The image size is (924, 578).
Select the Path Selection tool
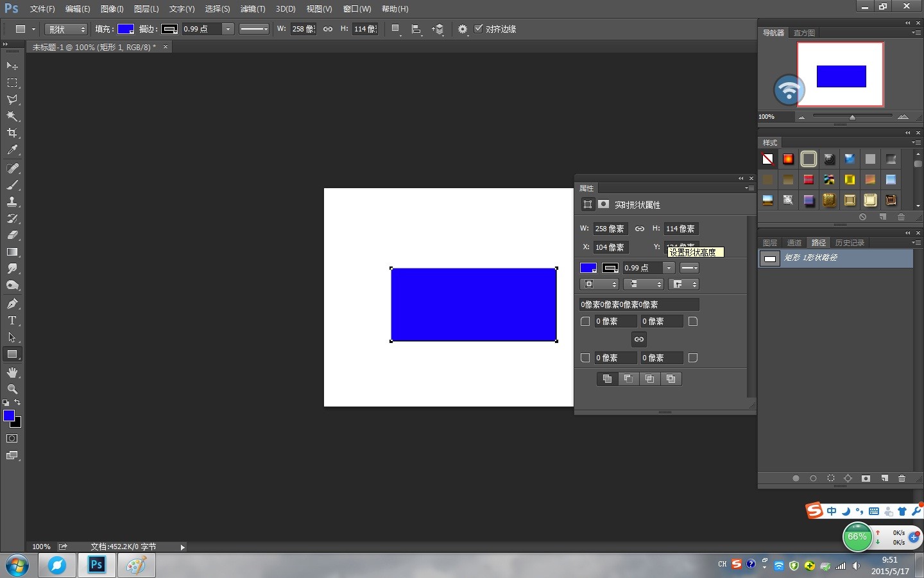[12, 337]
